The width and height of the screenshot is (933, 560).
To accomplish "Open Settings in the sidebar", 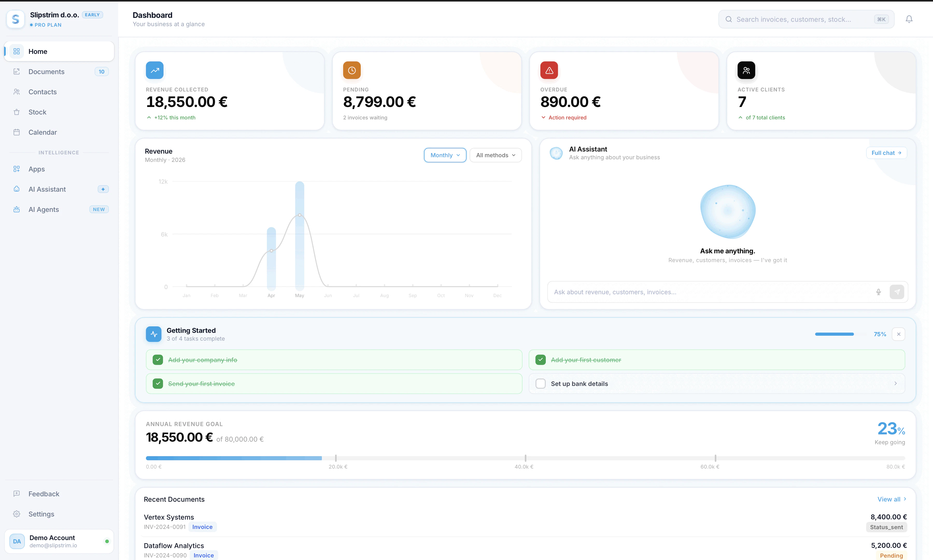I will 59,514.
